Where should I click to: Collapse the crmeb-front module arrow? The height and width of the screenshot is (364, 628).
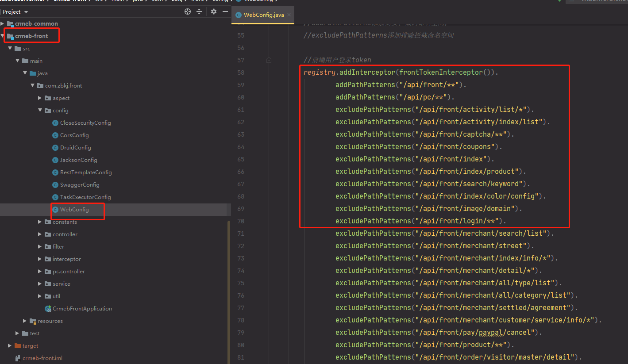(x=3, y=36)
